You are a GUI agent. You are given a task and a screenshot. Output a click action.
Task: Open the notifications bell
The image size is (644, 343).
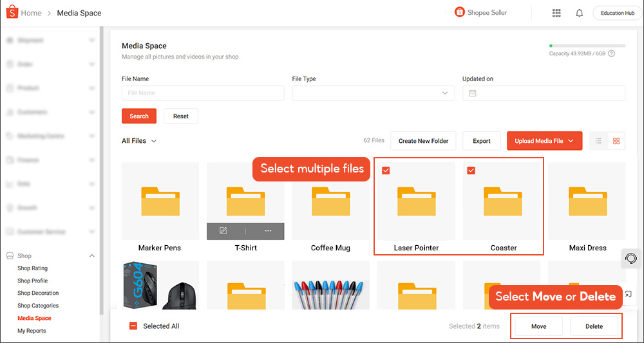579,13
